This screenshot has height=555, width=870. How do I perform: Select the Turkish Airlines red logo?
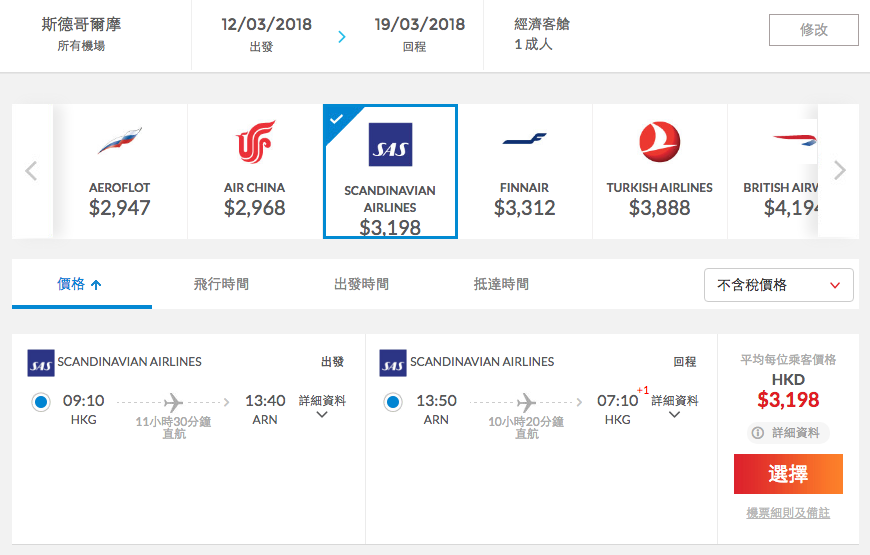[x=659, y=142]
